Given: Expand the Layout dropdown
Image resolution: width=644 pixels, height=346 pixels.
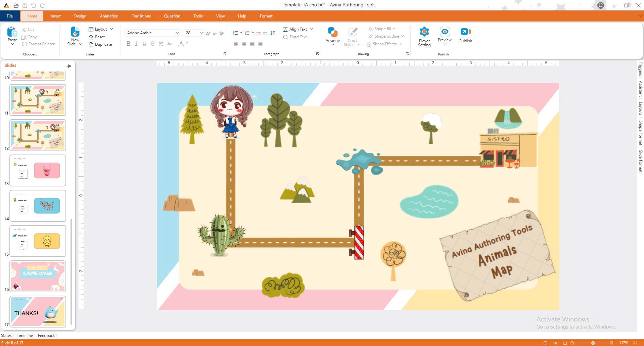Looking at the screenshot, I should pyautogui.click(x=111, y=29).
